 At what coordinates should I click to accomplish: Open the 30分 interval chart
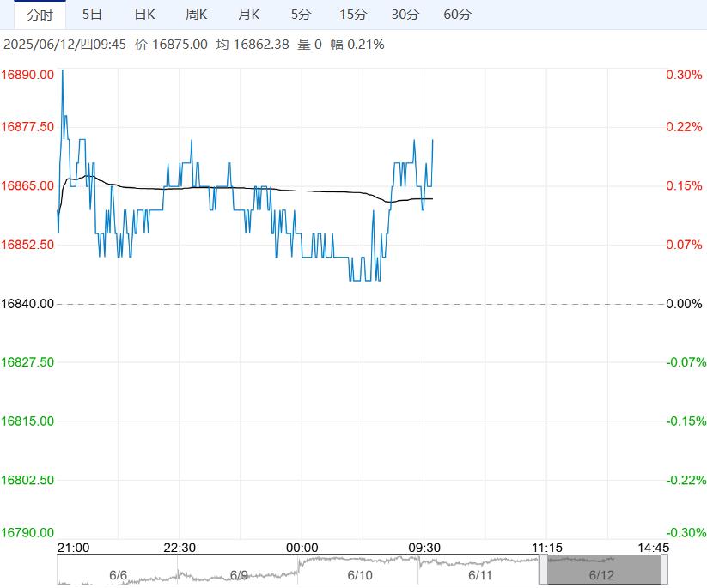click(x=405, y=15)
